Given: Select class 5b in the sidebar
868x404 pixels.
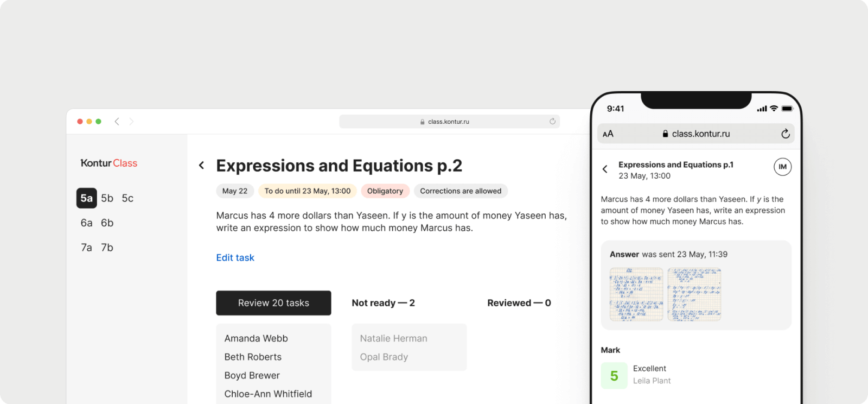Looking at the screenshot, I should [106, 198].
